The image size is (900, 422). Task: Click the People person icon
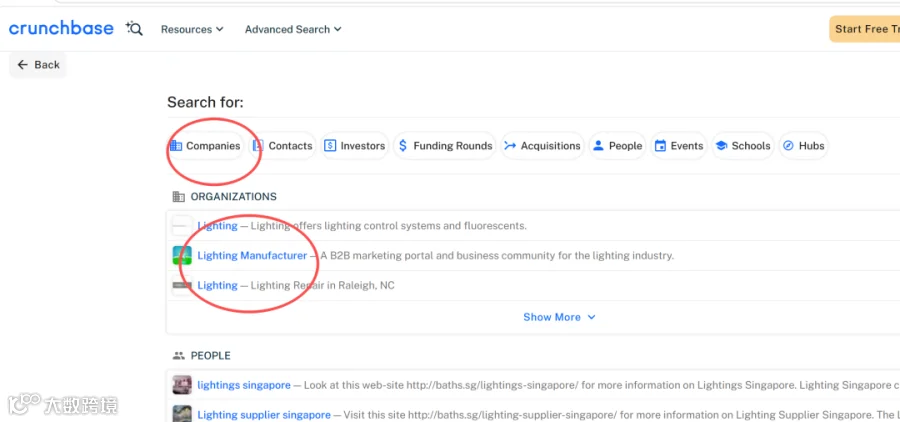tap(599, 146)
